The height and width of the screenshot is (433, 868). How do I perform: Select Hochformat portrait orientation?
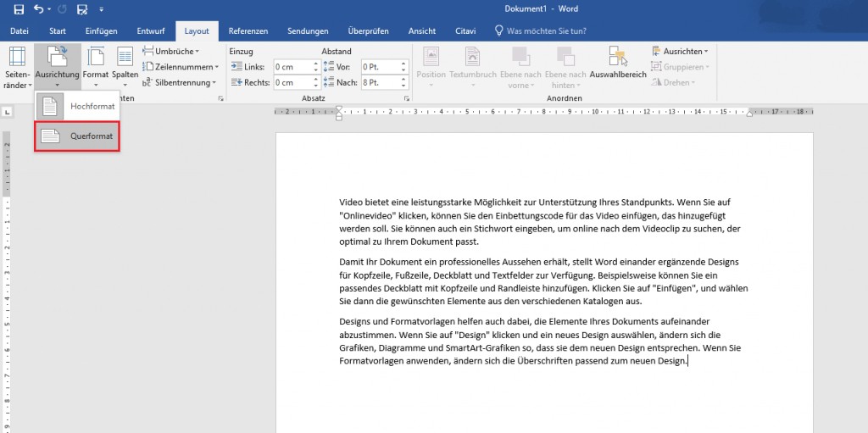76,106
